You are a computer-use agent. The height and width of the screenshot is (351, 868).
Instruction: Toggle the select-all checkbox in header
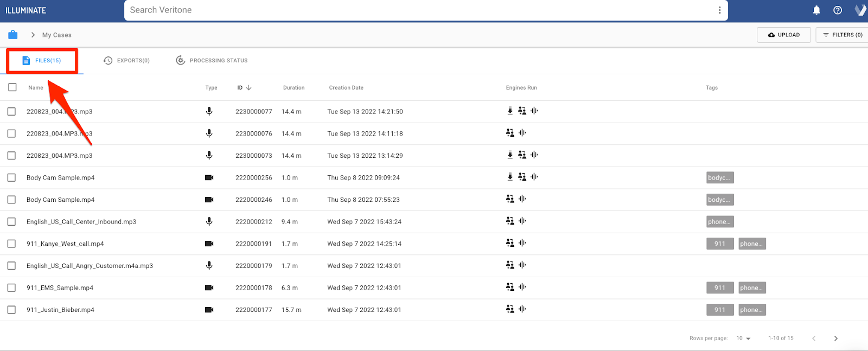tap(12, 87)
